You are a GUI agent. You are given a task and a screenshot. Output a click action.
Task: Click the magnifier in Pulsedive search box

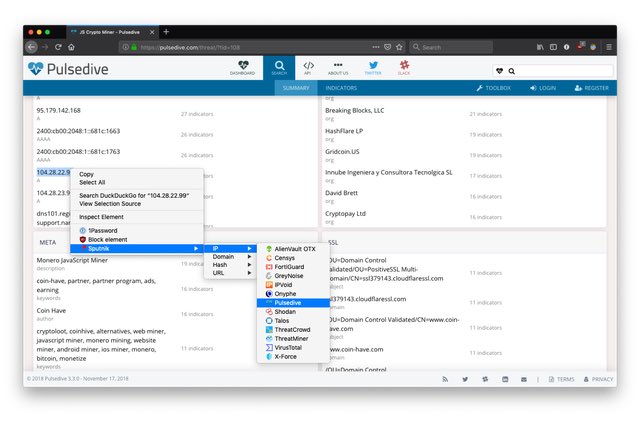coord(511,71)
